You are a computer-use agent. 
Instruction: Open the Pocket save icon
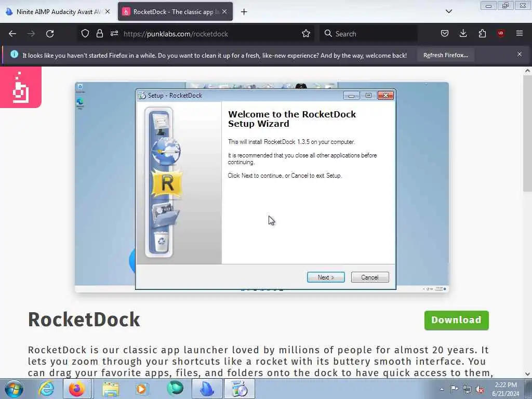[x=445, y=33]
